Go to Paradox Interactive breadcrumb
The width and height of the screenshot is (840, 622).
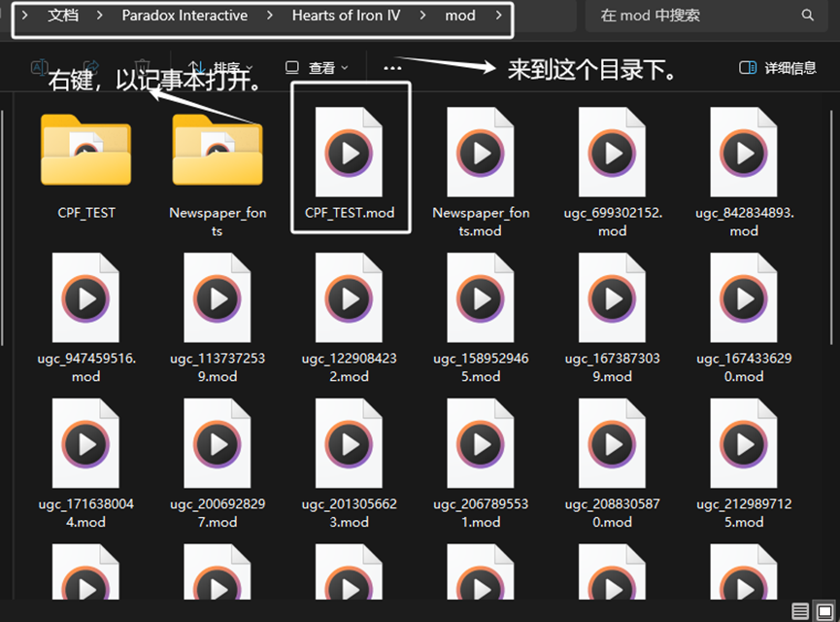(185, 16)
